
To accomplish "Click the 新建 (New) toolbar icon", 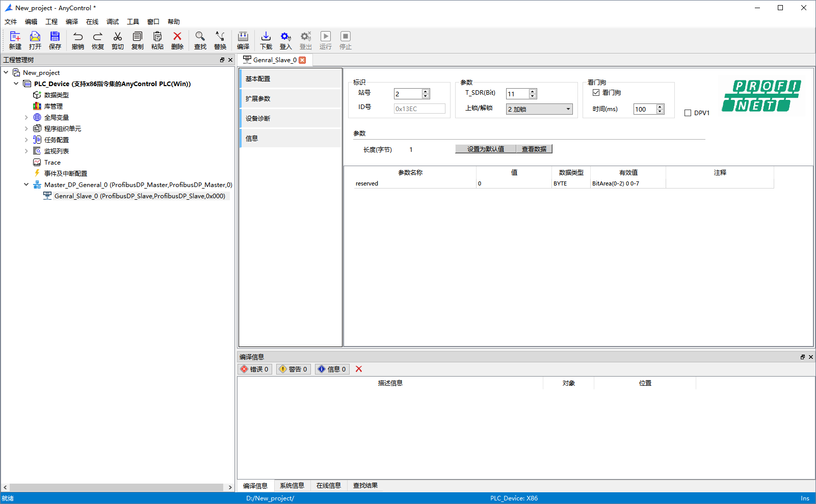I will tap(15, 40).
